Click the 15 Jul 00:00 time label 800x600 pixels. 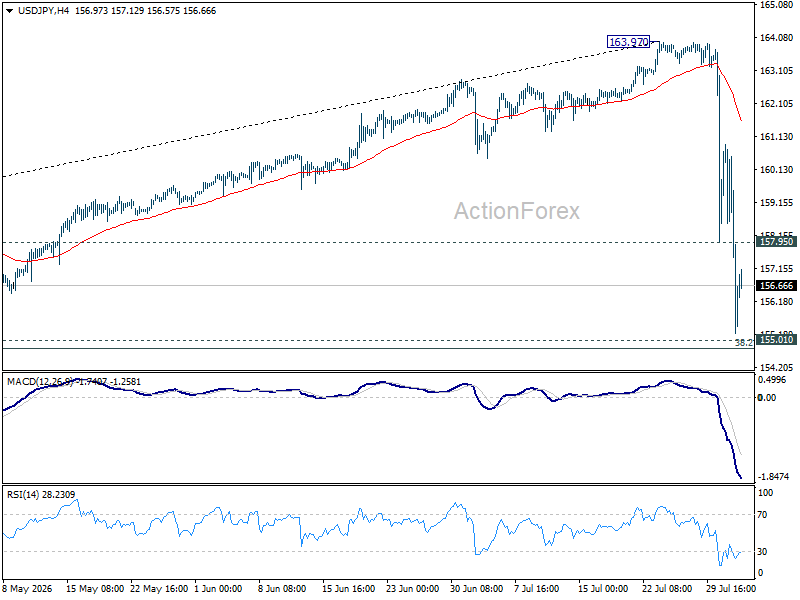pyautogui.click(x=603, y=589)
